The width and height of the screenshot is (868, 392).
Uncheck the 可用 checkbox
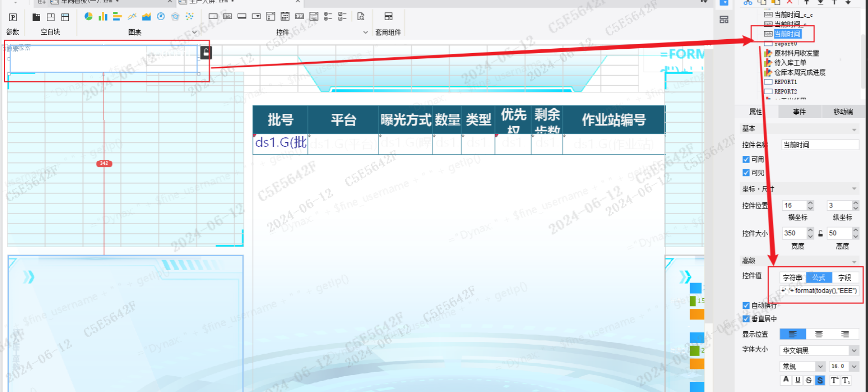pyautogui.click(x=746, y=159)
